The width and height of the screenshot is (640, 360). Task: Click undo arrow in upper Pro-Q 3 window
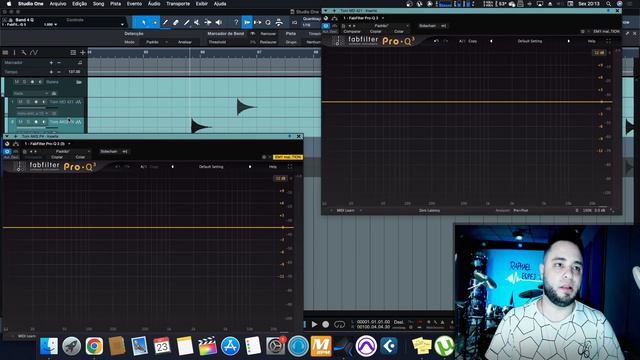436,41
